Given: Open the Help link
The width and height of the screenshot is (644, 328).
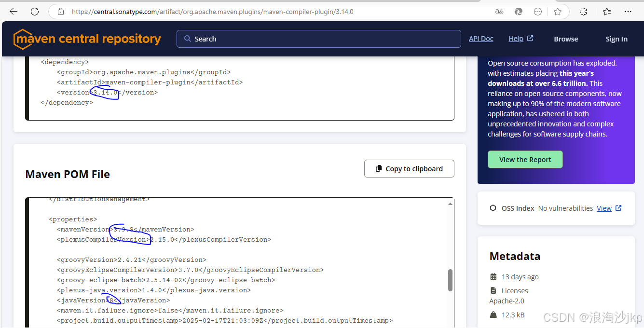Looking at the screenshot, I should (516, 39).
